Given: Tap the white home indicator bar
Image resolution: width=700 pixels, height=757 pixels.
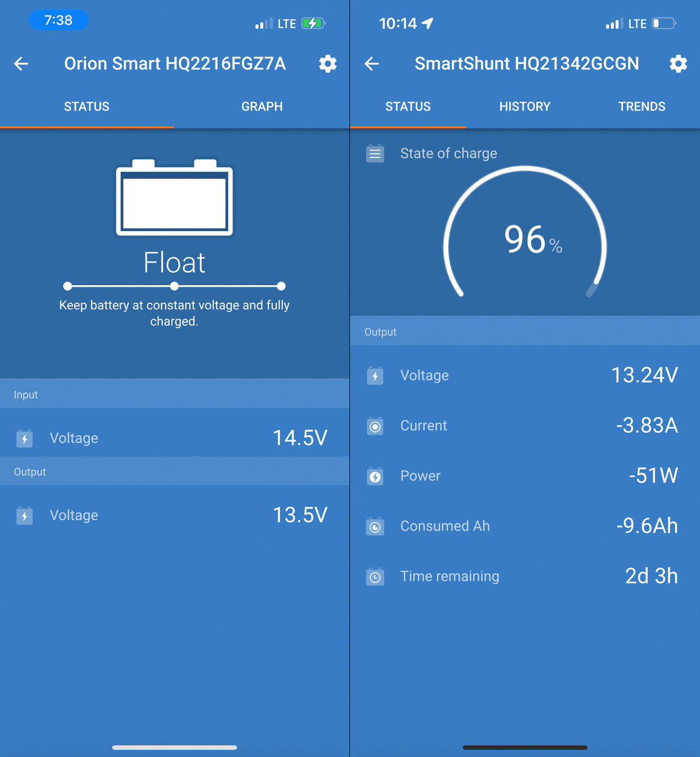Looking at the screenshot, I should click(x=175, y=748).
